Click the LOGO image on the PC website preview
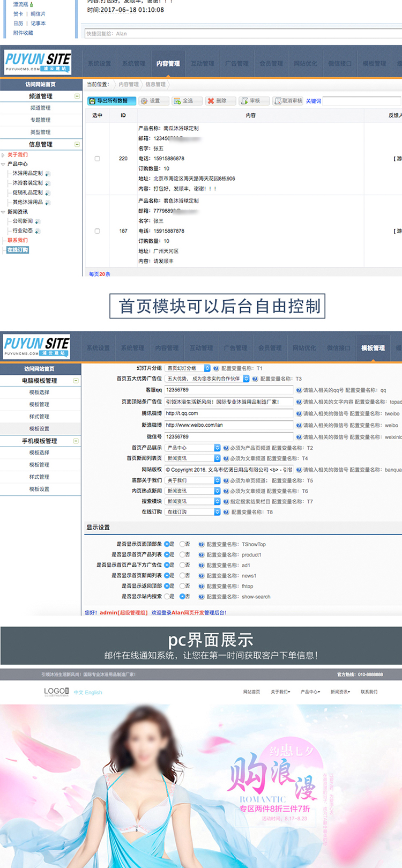This screenshot has height=868, width=402. tap(56, 692)
